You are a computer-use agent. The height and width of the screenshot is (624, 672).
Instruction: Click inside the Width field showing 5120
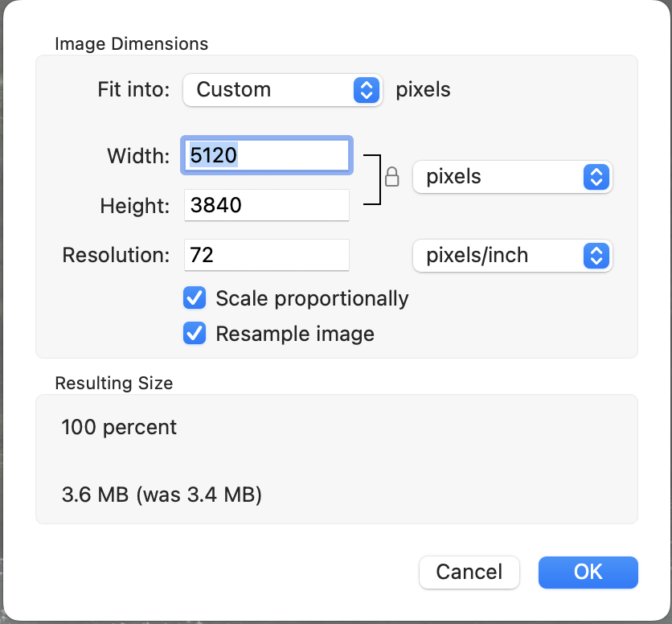point(267,155)
